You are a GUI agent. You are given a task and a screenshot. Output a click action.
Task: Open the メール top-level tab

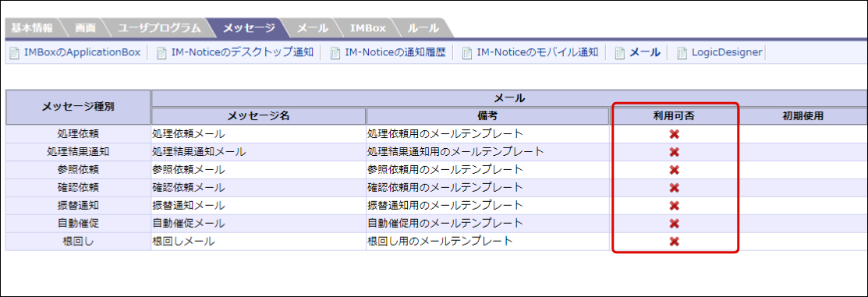pos(312,28)
